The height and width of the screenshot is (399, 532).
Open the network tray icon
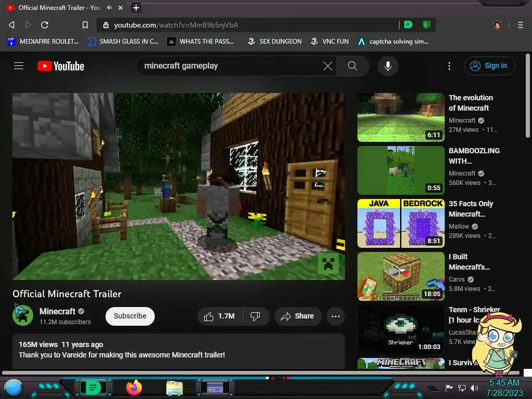[462, 388]
